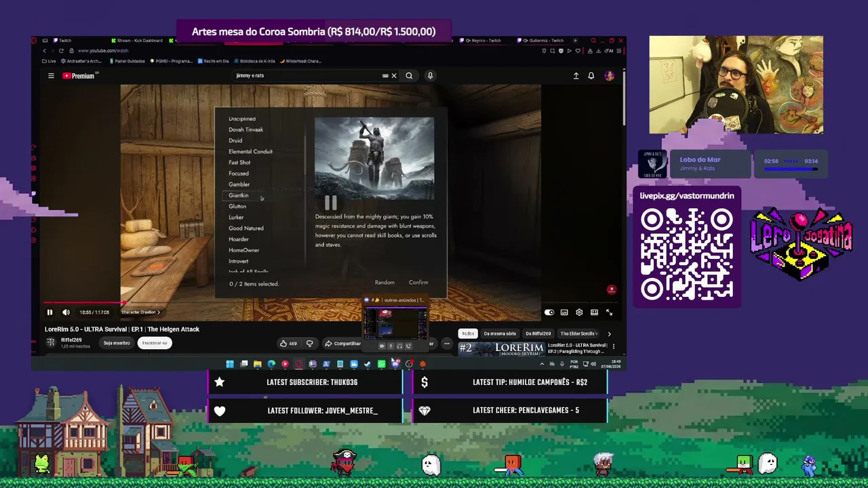The width and height of the screenshot is (868, 488).
Task: Select Dovah Tinvaak trait
Action: click(x=246, y=129)
